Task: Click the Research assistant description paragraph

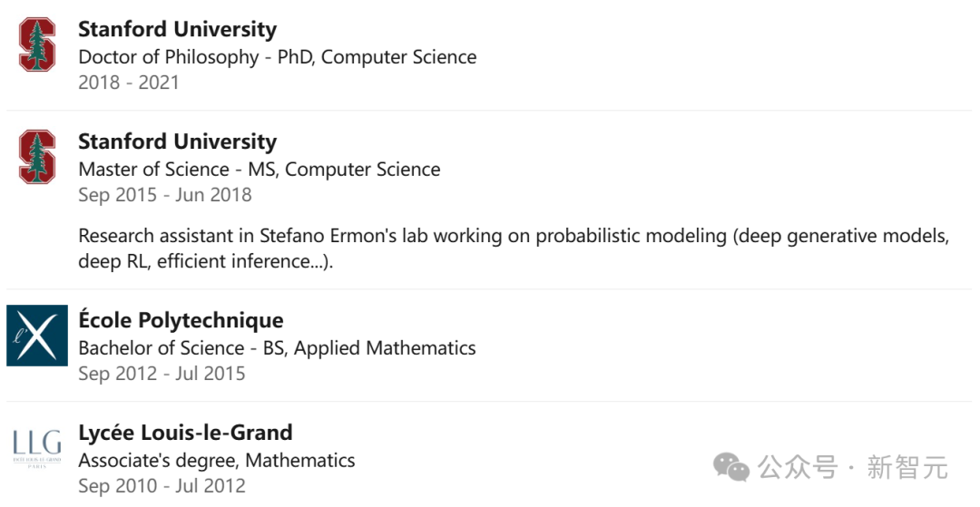Action: [514, 249]
